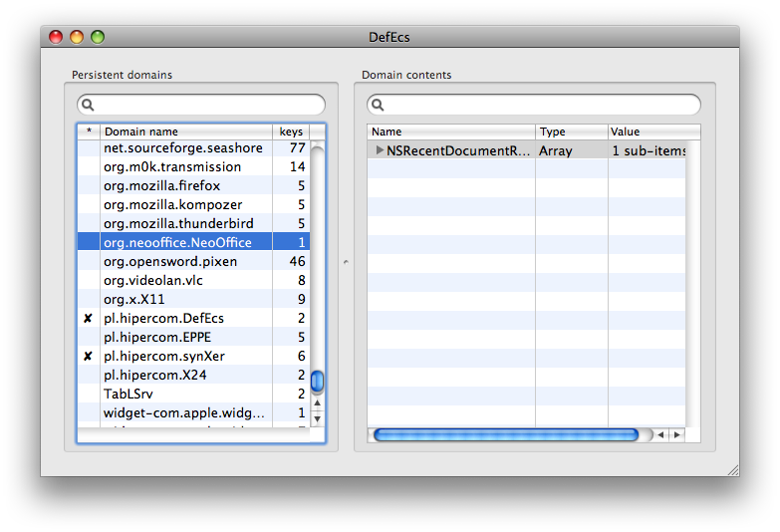Image resolution: width=780 pixels, height=532 pixels.
Task: Click the Type column header
Action: click(x=571, y=132)
